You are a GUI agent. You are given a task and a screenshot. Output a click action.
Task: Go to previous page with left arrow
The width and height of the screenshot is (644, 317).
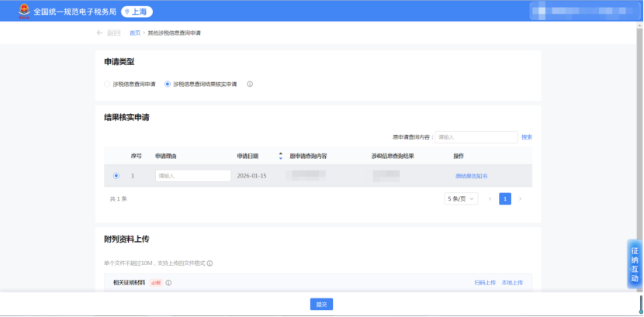tap(490, 199)
